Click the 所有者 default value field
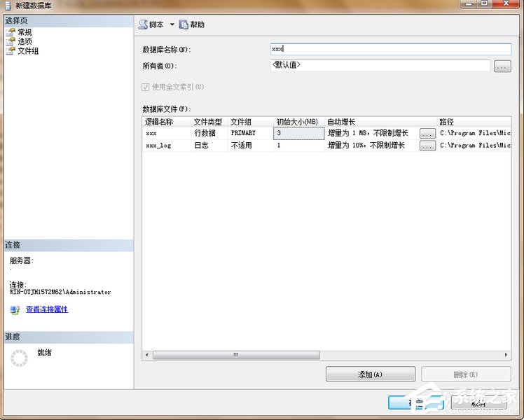The image size is (524, 420). (x=380, y=65)
